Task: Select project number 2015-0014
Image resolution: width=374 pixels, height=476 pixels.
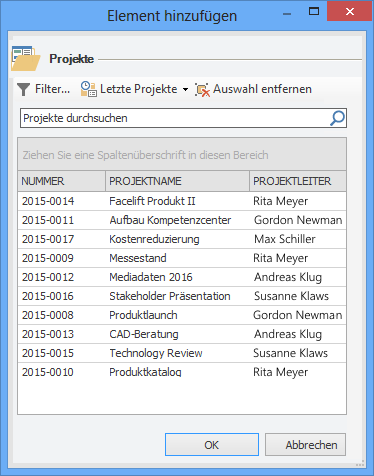Action: point(48,201)
